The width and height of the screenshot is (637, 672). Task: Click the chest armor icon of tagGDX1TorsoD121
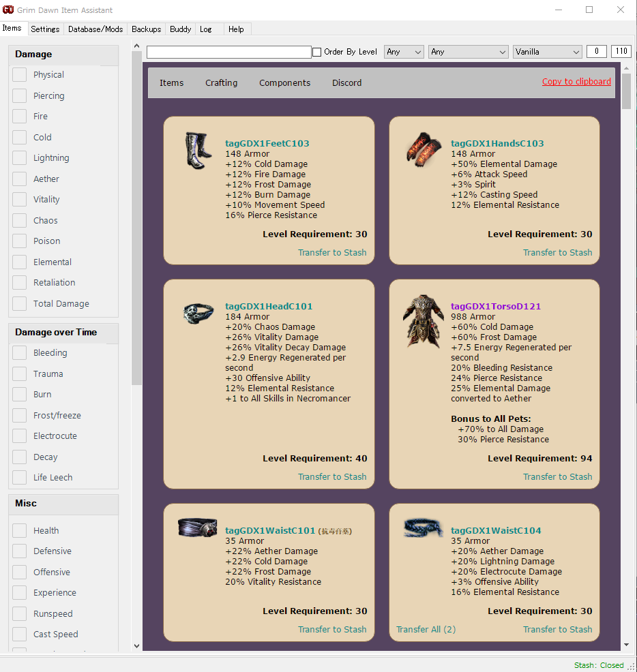pos(423,320)
